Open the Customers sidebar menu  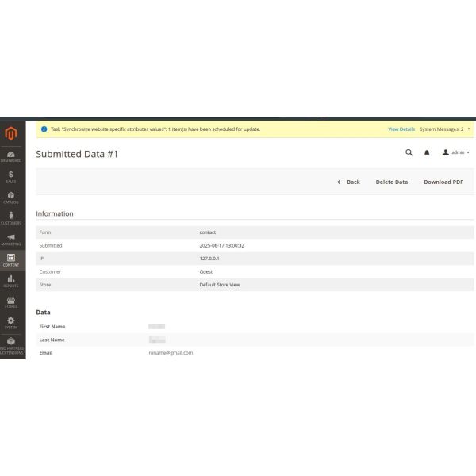[x=11, y=219]
